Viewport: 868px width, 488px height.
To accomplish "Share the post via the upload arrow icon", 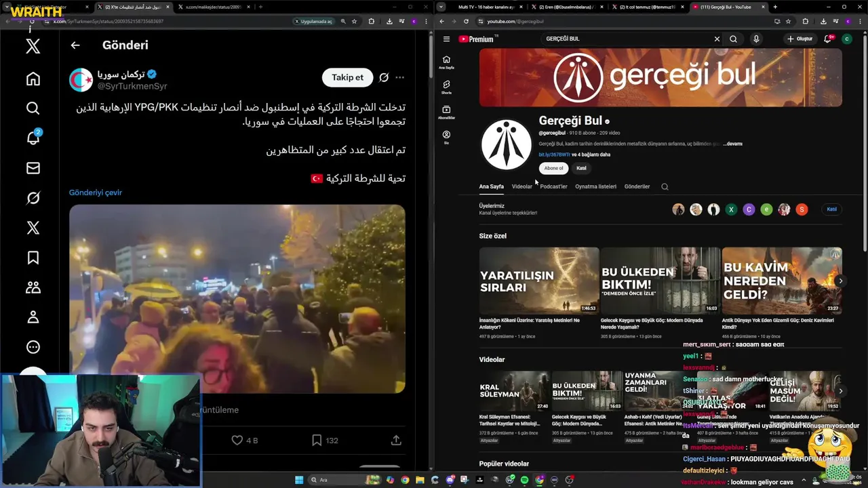I will point(396,440).
